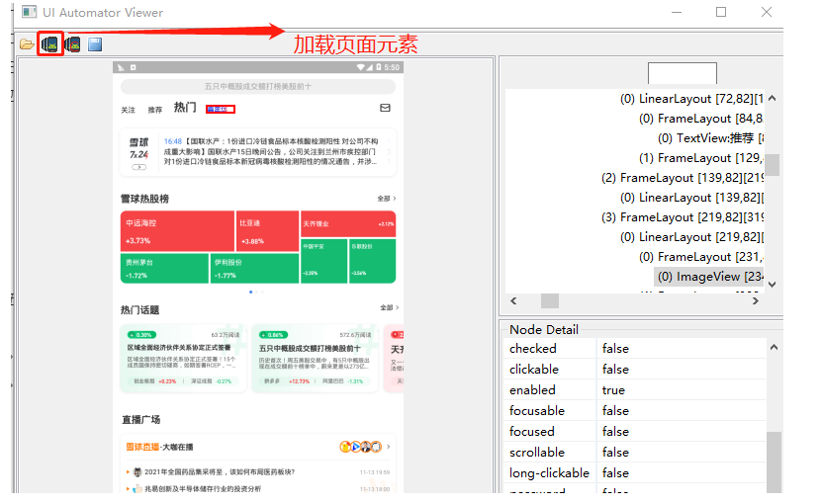Click the compressed-hierarchy device screenshot icon
This screenshot has height=504, width=821.
click(x=73, y=44)
